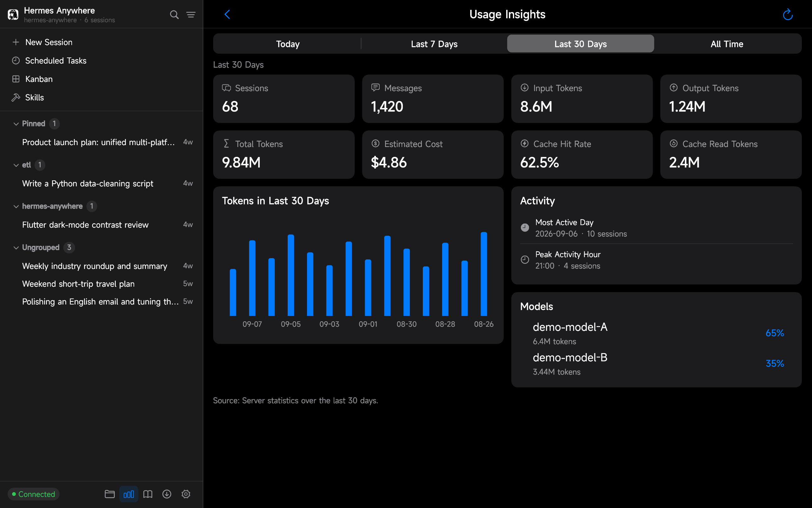812x508 pixels.
Task: Open 'Polishing an English email' session
Action: pyautogui.click(x=101, y=302)
